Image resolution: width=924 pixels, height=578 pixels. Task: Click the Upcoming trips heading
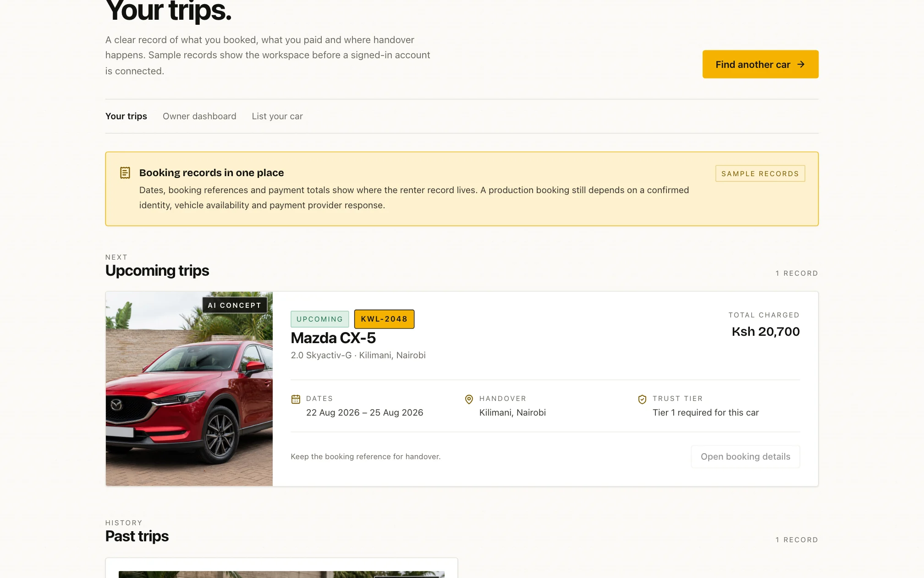coord(157,271)
